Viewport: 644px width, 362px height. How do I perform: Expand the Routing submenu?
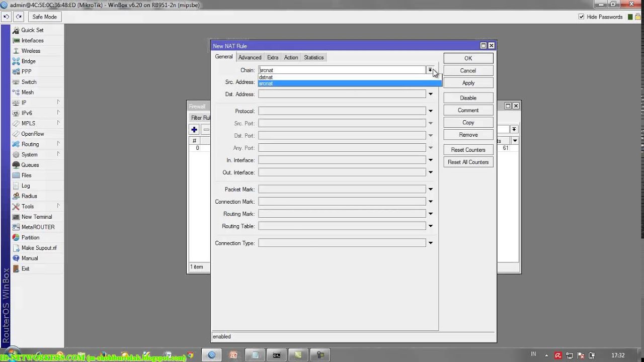coord(58,144)
